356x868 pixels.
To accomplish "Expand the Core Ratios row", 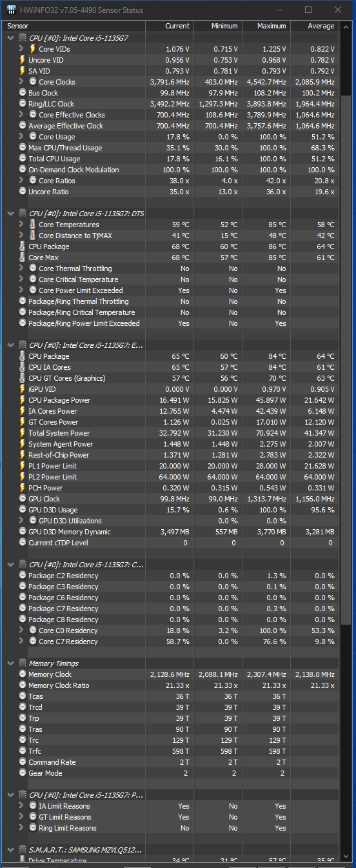I will [x=22, y=181].
